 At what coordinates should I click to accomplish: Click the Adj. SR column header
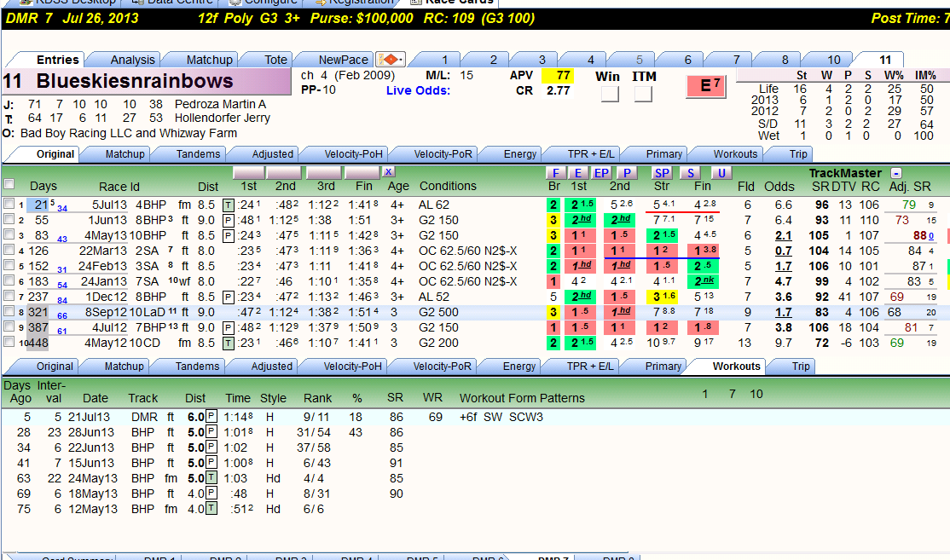point(909,187)
